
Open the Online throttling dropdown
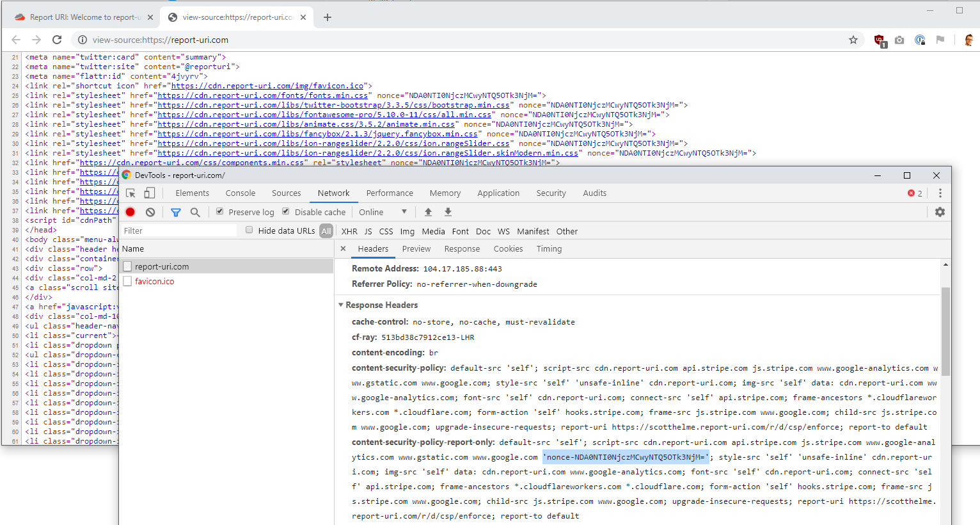pos(383,212)
